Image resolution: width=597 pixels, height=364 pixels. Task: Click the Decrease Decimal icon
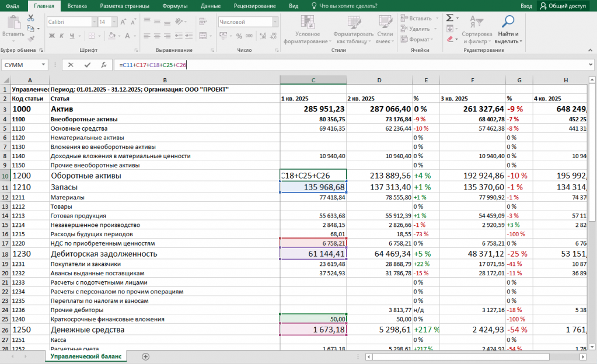click(273, 36)
